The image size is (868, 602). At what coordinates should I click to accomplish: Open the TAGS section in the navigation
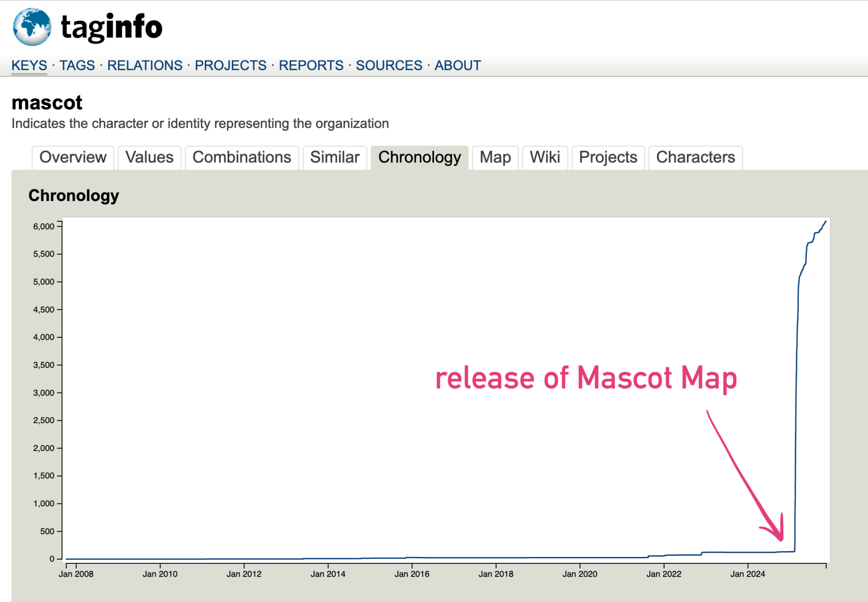pyautogui.click(x=78, y=65)
